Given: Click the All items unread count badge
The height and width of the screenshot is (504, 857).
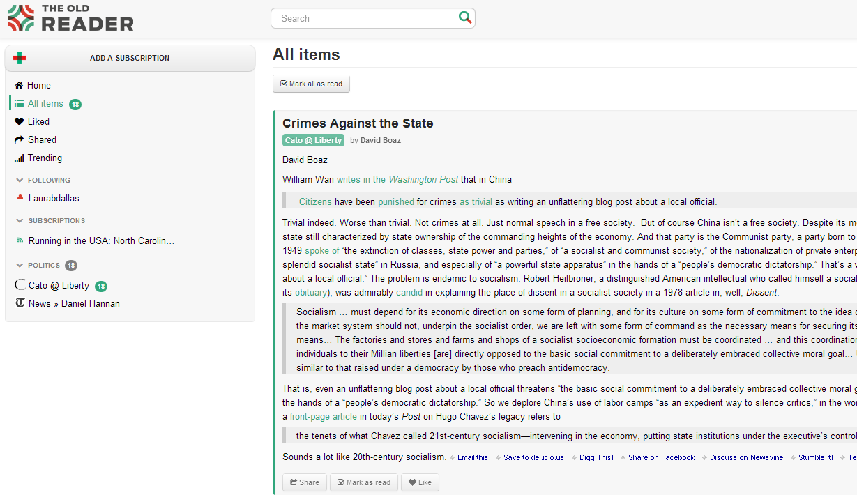Looking at the screenshot, I should point(75,105).
